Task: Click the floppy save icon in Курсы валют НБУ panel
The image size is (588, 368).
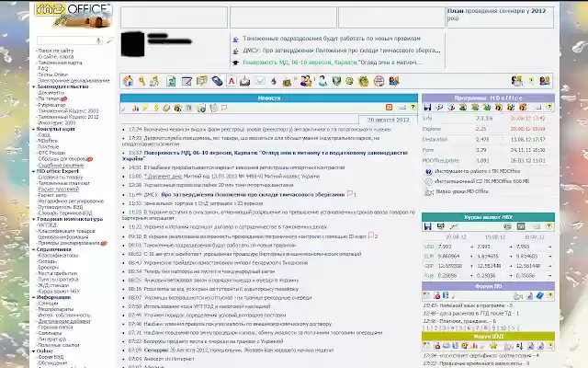Action: (427, 226)
